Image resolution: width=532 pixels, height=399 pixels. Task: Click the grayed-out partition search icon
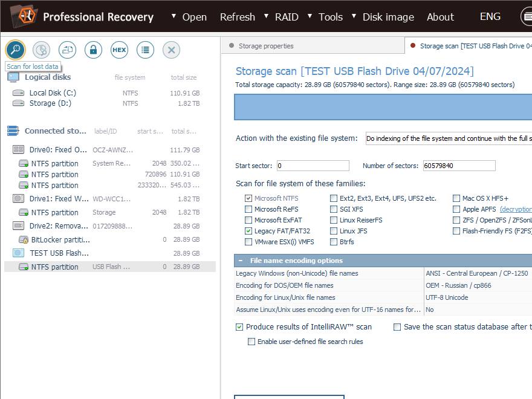point(41,50)
